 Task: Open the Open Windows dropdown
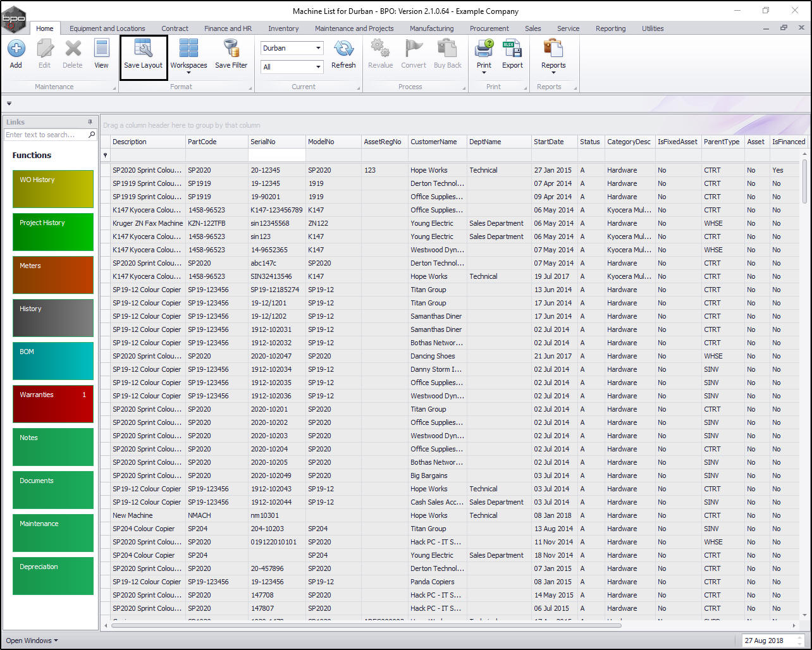pos(32,641)
